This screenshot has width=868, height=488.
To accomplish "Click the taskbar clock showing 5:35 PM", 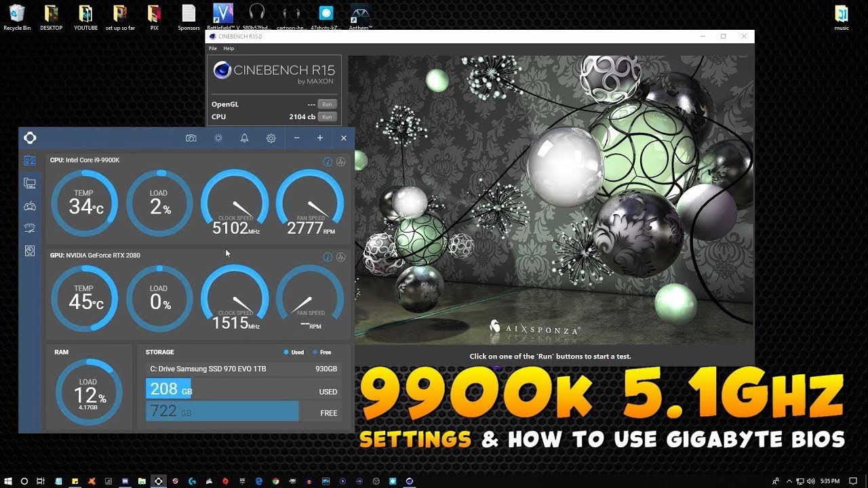I will [x=830, y=481].
